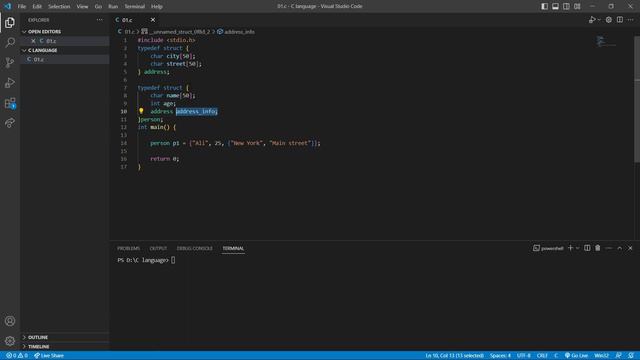Open the Run and Debug view
The height and width of the screenshot is (360, 640).
[x=10, y=82]
